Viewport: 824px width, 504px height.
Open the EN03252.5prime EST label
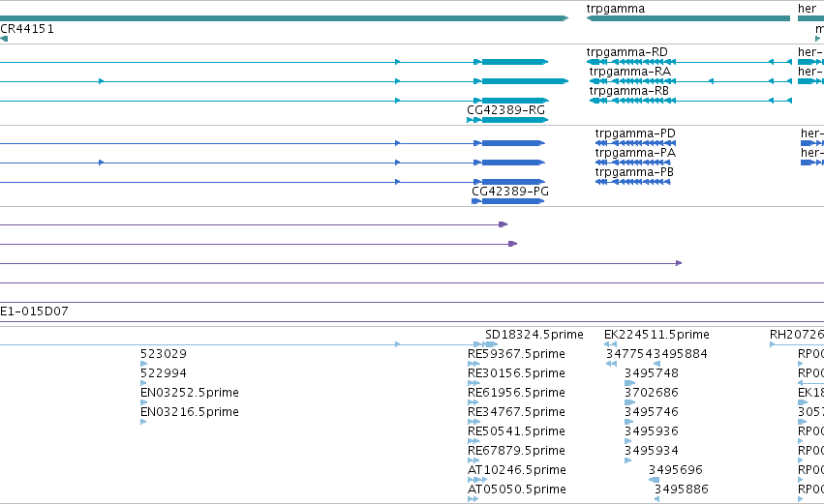[189, 393]
